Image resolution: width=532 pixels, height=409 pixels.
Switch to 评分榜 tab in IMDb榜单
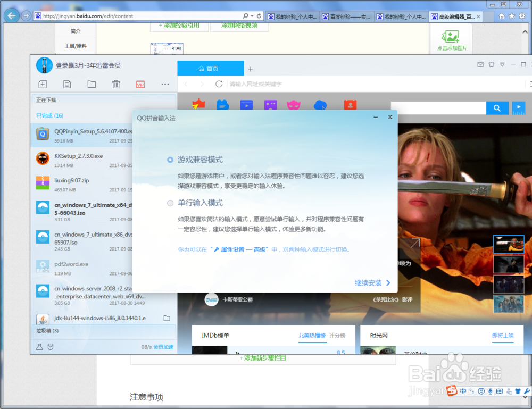click(337, 336)
